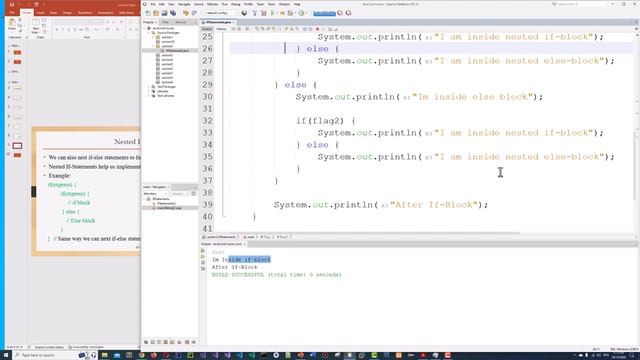Viewport: 640px width, 360px height.
Task: Open Debug menu in NetBeans
Action: [236, 4]
